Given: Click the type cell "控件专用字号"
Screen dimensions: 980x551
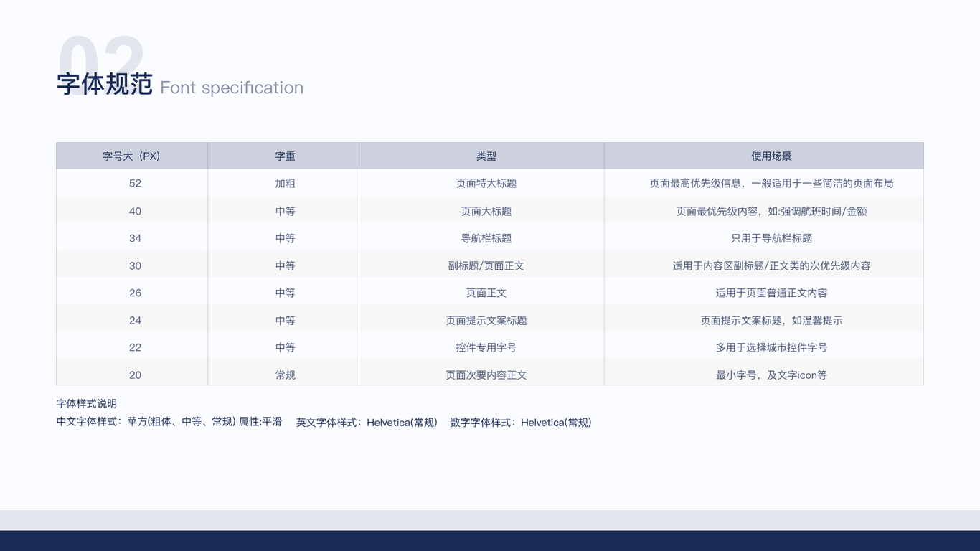Looking at the screenshot, I should [x=486, y=347].
